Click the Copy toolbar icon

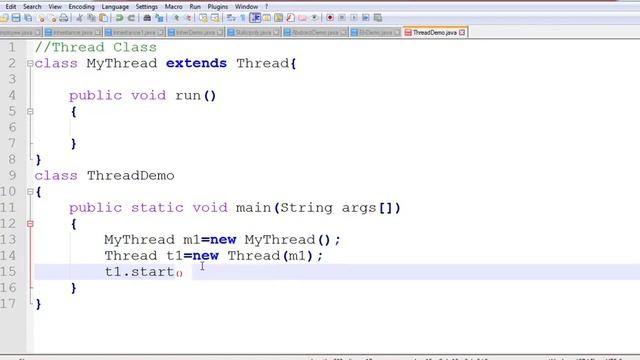click(92, 18)
